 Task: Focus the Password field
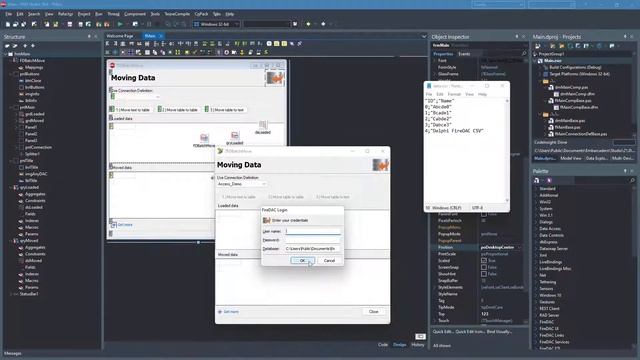coord(313,240)
